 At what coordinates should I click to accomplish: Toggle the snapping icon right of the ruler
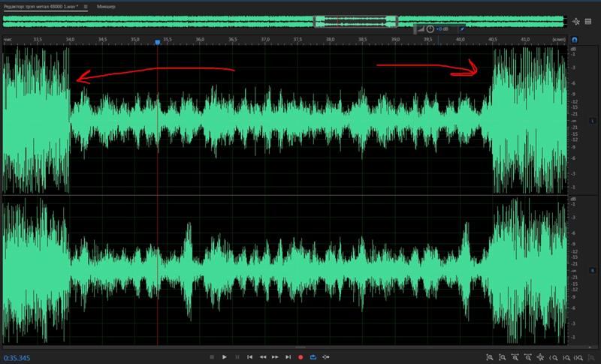(574, 40)
